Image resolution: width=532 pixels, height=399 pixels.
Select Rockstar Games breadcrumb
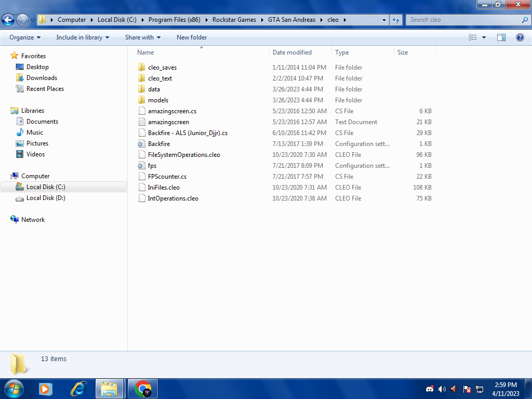pos(234,20)
